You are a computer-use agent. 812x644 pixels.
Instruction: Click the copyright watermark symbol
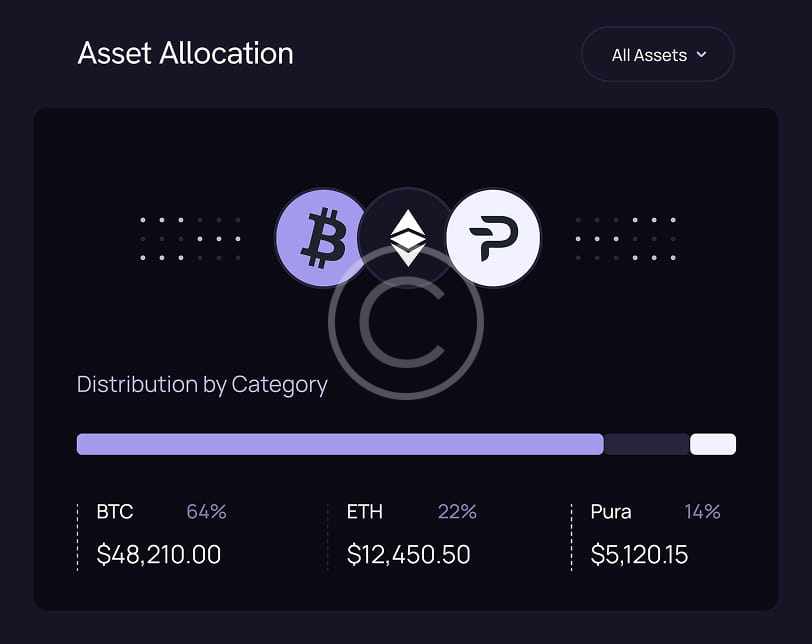(406, 322)
